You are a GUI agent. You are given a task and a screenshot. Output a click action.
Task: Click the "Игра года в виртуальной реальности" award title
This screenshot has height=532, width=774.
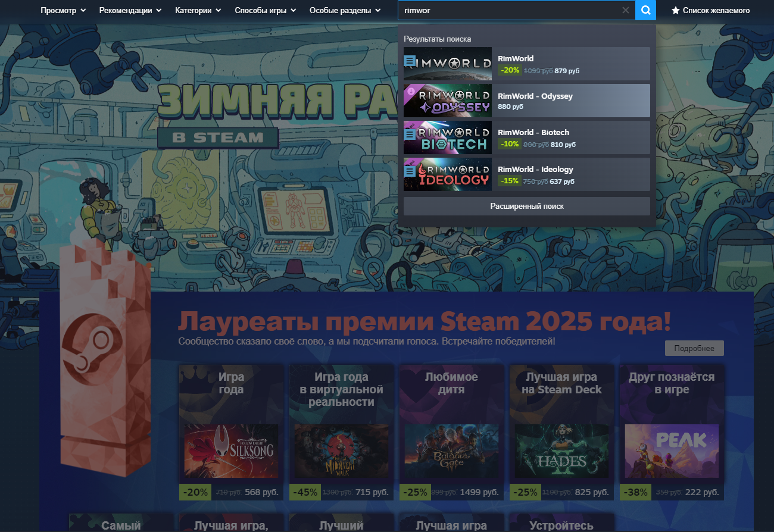coord(341,389)
